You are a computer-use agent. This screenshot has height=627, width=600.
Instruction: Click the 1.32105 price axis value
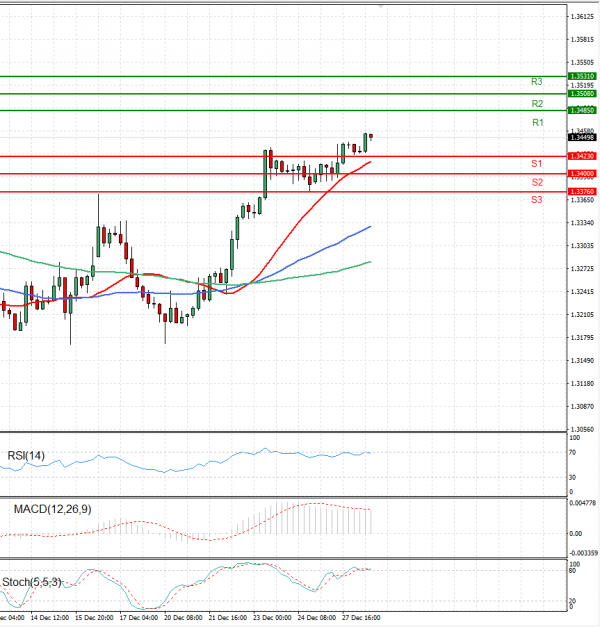pos(582,315)
